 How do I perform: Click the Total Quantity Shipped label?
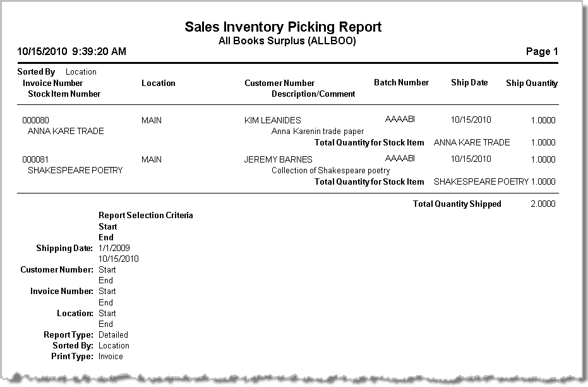point(457,204)
